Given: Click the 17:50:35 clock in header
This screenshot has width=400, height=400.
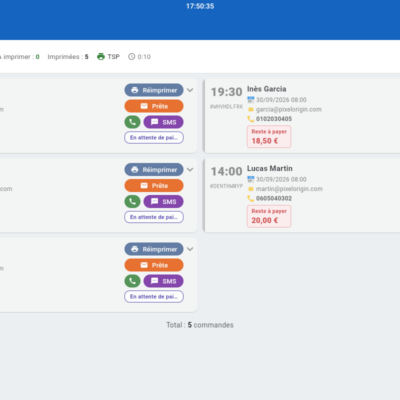Looking at the screenshot, I should 200,6.
